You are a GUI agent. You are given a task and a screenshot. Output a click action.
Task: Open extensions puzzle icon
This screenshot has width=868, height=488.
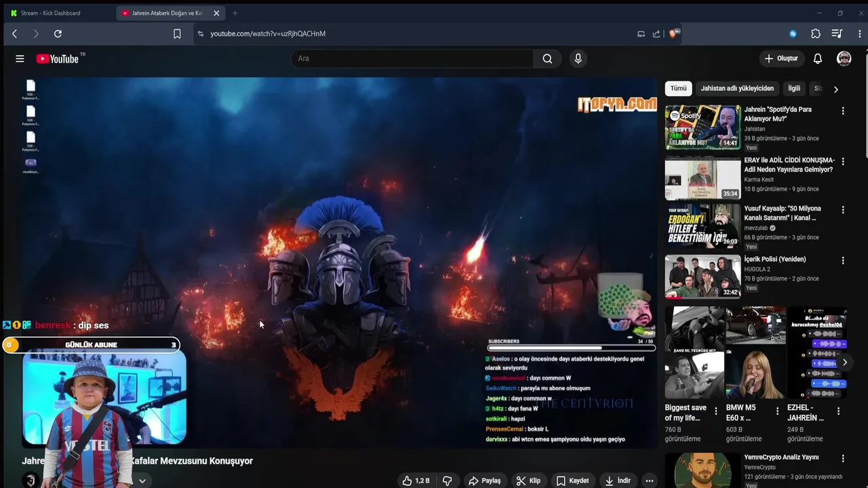tap(816, 33)
